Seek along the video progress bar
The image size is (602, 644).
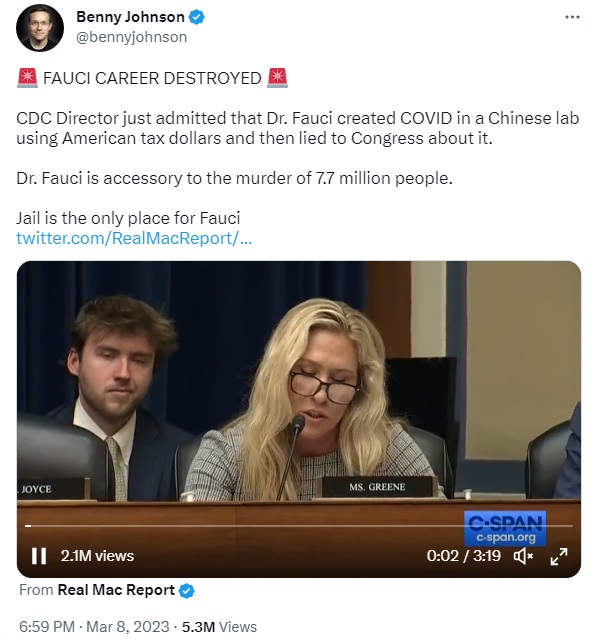[299, 526]
